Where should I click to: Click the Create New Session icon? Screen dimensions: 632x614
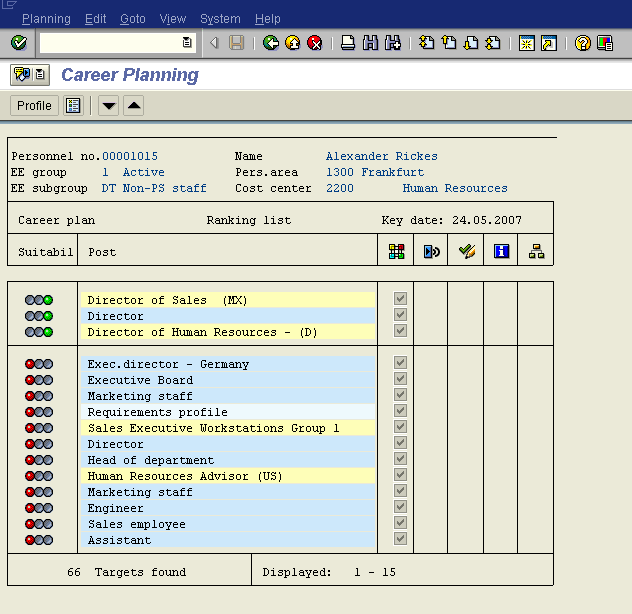(x=526, y=42)
